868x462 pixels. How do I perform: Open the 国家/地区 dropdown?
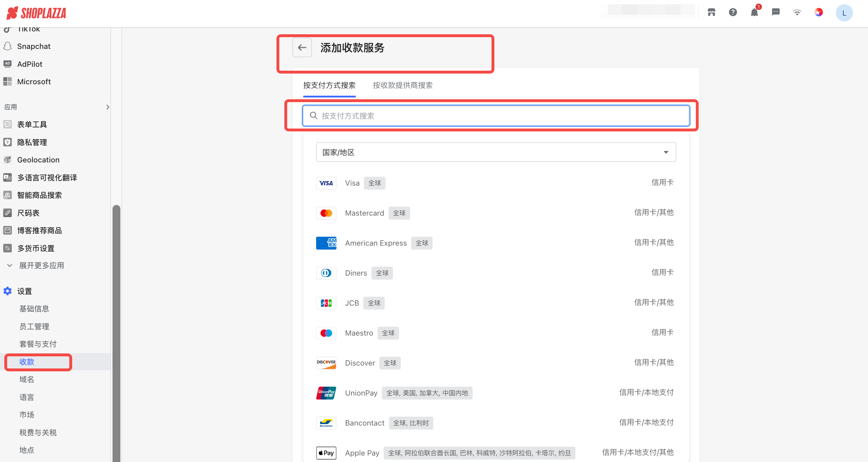(496, 152)
